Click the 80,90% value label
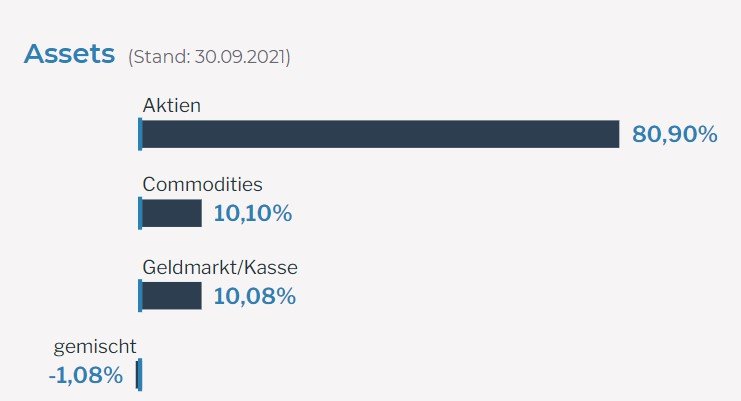 [674, 134]
